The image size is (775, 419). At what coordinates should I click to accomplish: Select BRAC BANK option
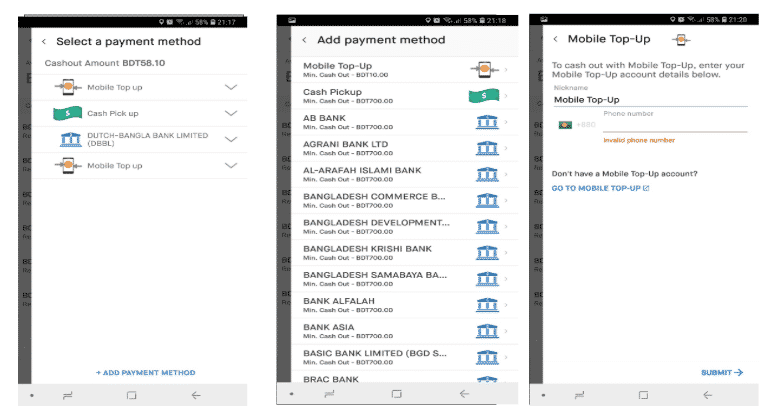(404, 378)
